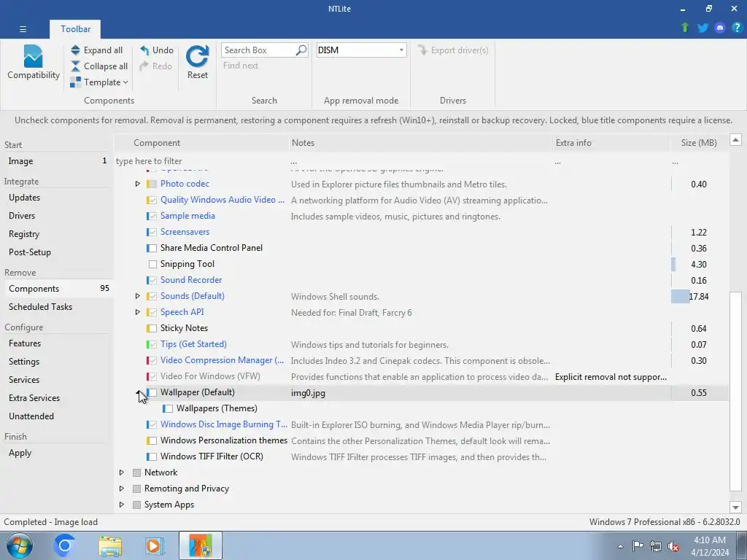Viewport: 747px width, 560px height.
Task: Click the green update arrow icon
Action: (x=685, y=28)
